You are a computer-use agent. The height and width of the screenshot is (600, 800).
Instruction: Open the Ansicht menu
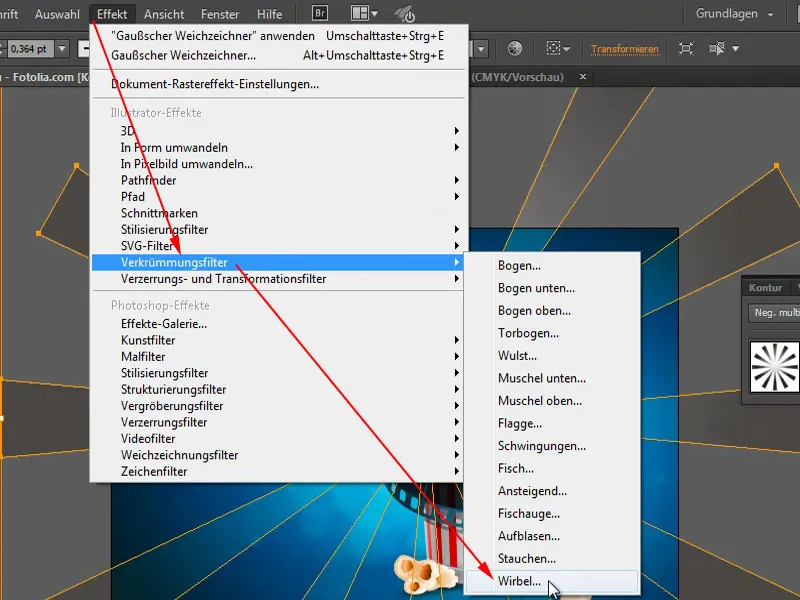(163, 13)
